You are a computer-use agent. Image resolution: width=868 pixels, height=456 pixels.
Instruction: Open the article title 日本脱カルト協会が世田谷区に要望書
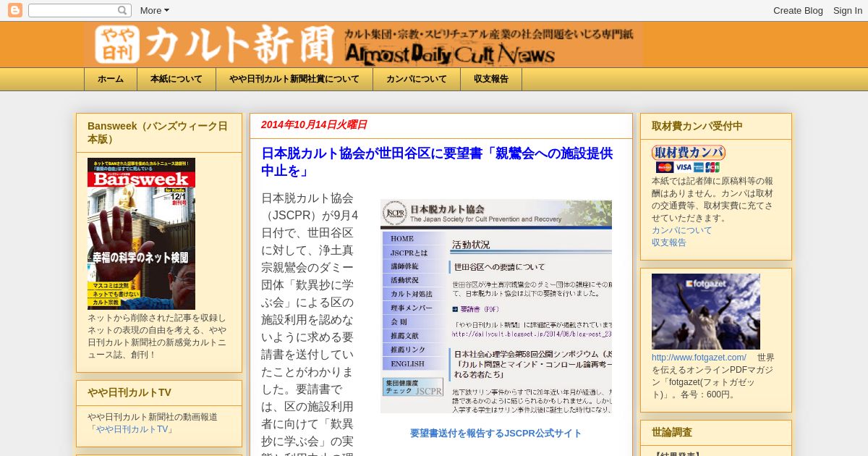437,162
